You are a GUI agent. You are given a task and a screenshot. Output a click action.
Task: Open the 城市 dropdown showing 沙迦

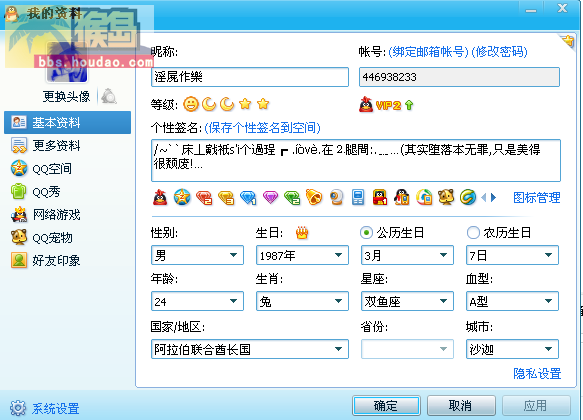coord(512,349)
